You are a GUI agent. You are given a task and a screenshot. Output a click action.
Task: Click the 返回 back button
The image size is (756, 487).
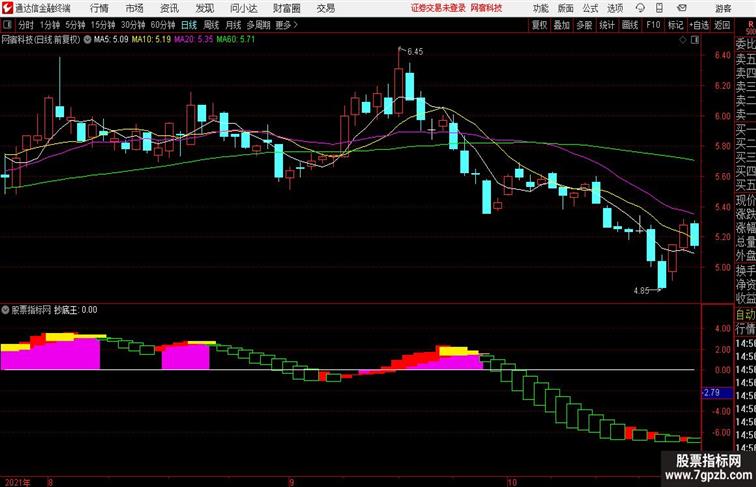(x=722, y=25)
